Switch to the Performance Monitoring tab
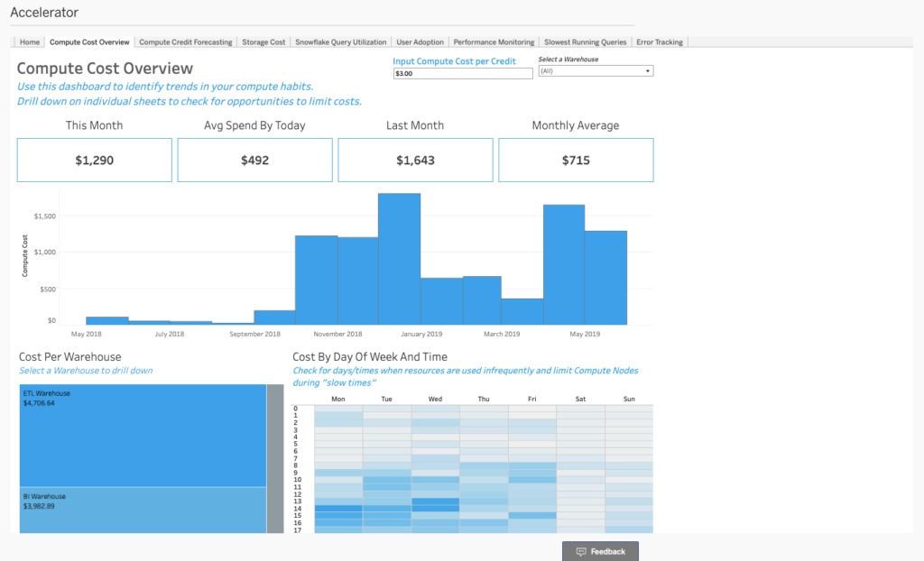The height and width of the screenshot is (561, 924). click(x=493, y=41)
